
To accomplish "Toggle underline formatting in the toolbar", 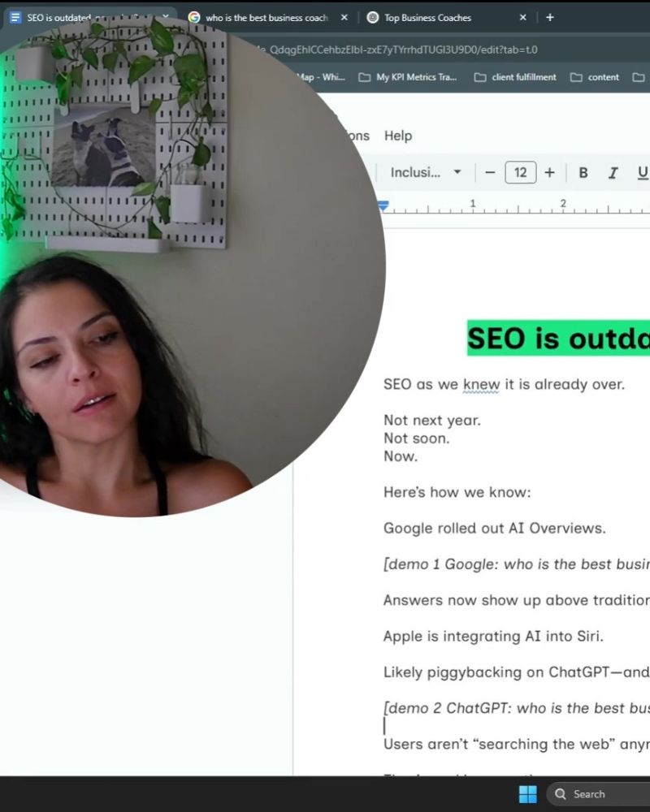I will [642, 172].
